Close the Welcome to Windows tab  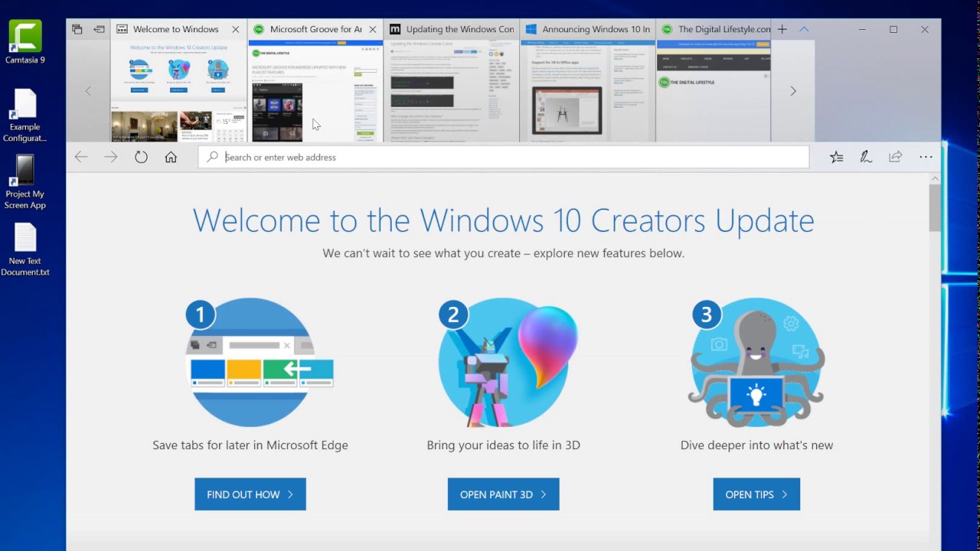236,29
